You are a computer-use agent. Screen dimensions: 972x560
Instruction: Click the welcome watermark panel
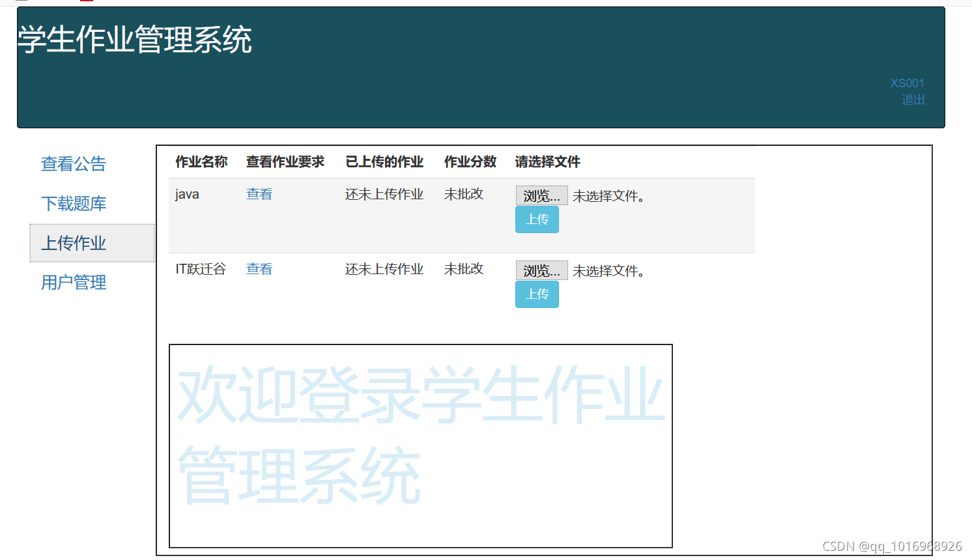coord(421,446)
